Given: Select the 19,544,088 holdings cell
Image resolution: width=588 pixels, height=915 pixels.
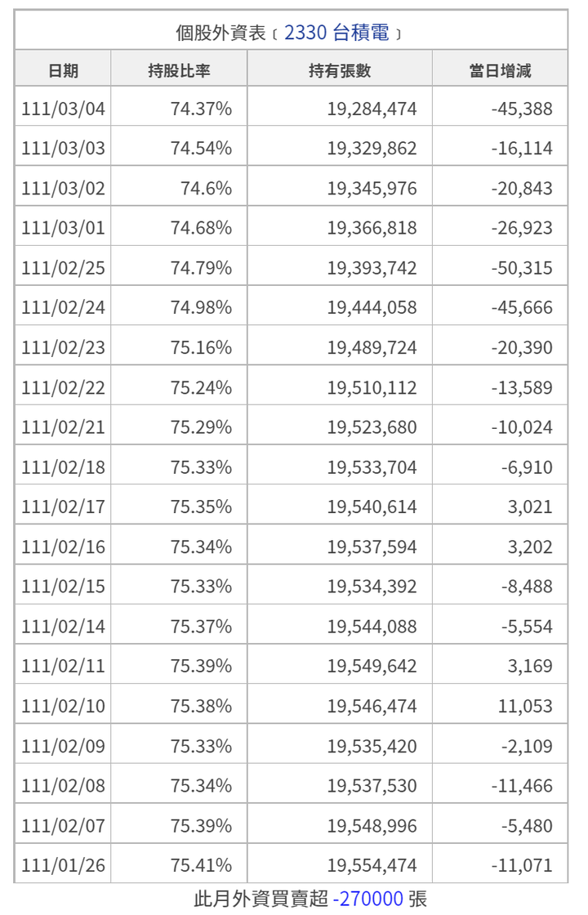Looking at the screenshot, I should (372, 627).
